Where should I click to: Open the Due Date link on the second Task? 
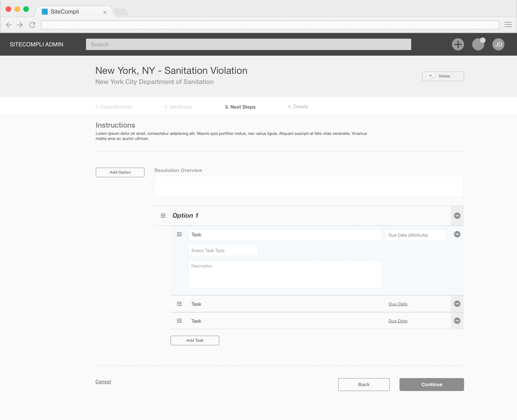coord(398,304)
